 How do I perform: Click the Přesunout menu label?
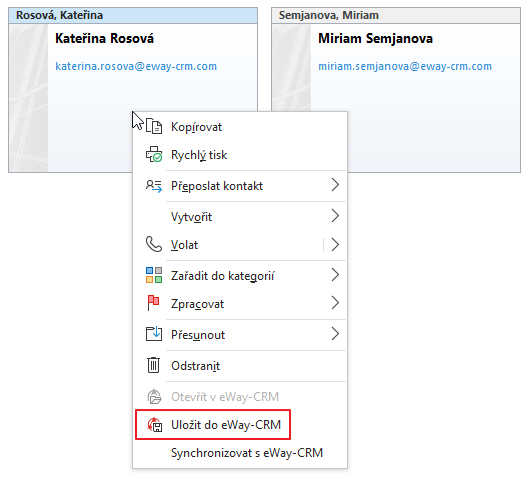pos(198,335)
